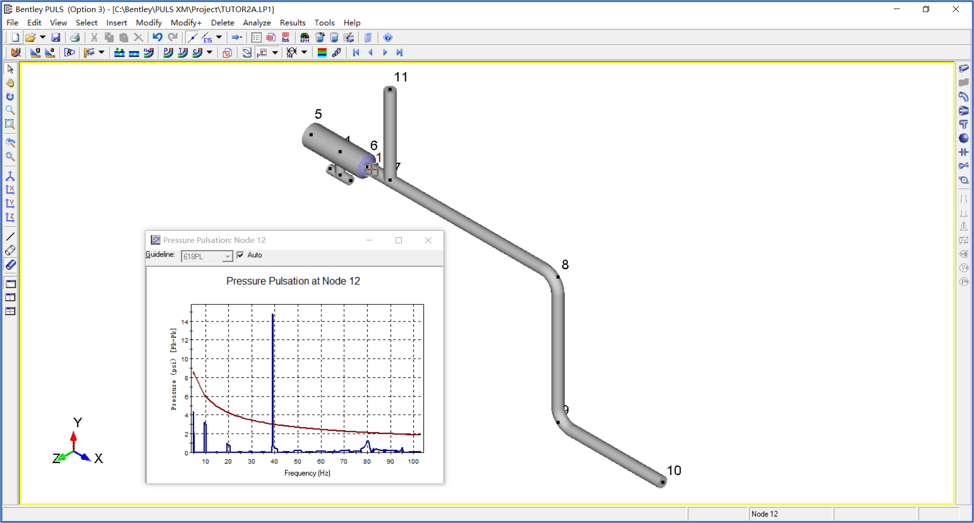The image size is (974, 523).
Task: Select the Pan hand tool
Action: point(10,83)
